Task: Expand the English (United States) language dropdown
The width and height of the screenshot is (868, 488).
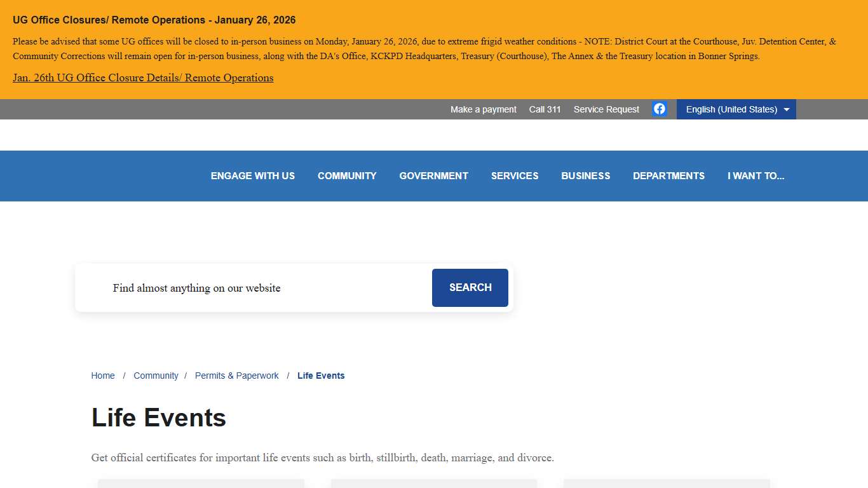Action: (x=736, y=109)
